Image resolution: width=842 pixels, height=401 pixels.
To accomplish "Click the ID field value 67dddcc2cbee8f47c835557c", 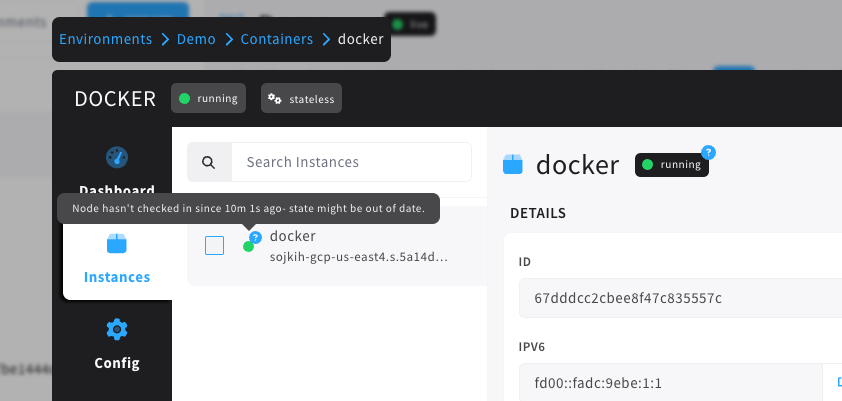I will point(628,298).
